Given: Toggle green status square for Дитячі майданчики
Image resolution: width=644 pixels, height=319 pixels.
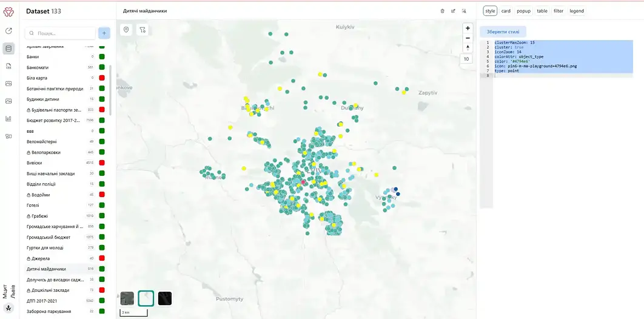Looking at the screenshot, I should [x=102, y=269].
